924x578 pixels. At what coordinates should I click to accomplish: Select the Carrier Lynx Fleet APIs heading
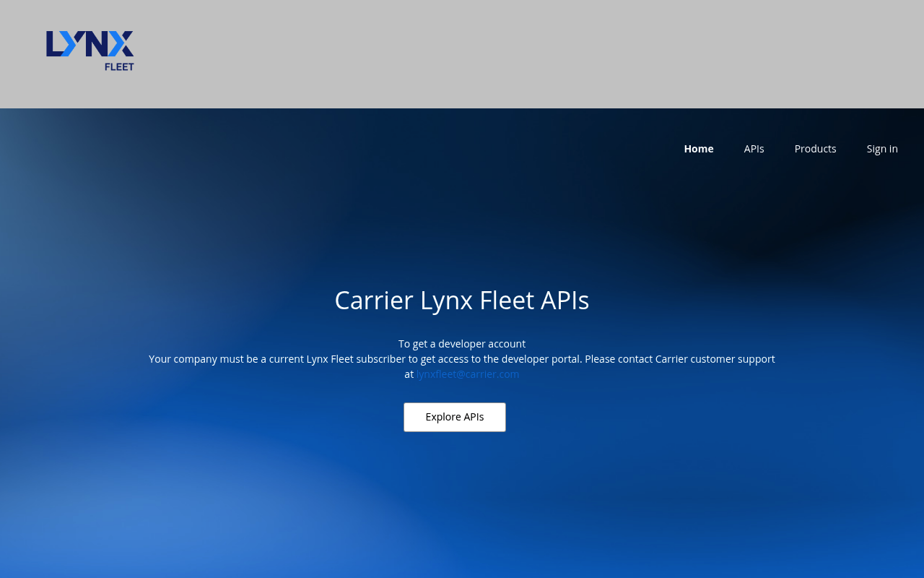pyautogui.click(x=462, y=300)
